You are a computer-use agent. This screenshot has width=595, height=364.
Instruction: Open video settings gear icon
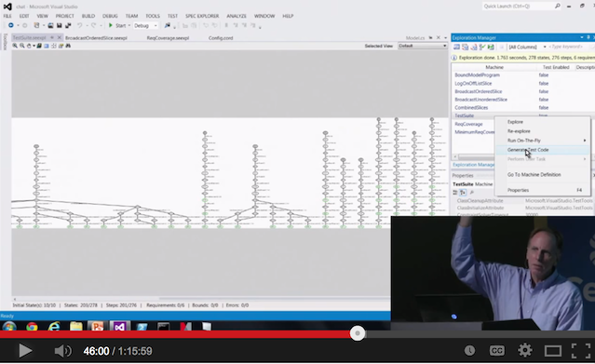[x=525, y=350]
